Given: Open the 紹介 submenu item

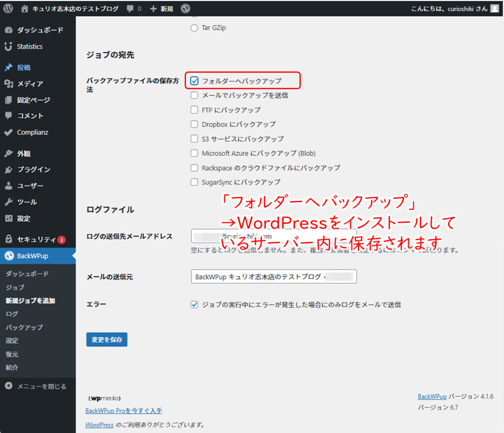Looking at the screenshot, I should 12,368.
